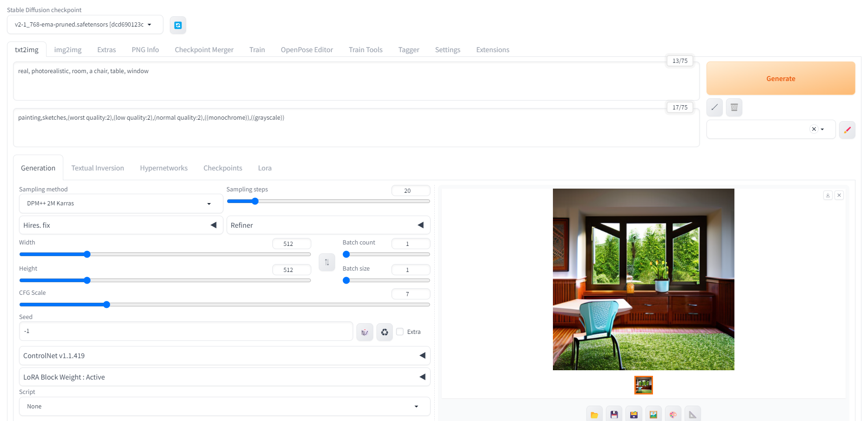Click the Height number field
Viewport: 868px width, 421px height.
[x=292, y=270]
